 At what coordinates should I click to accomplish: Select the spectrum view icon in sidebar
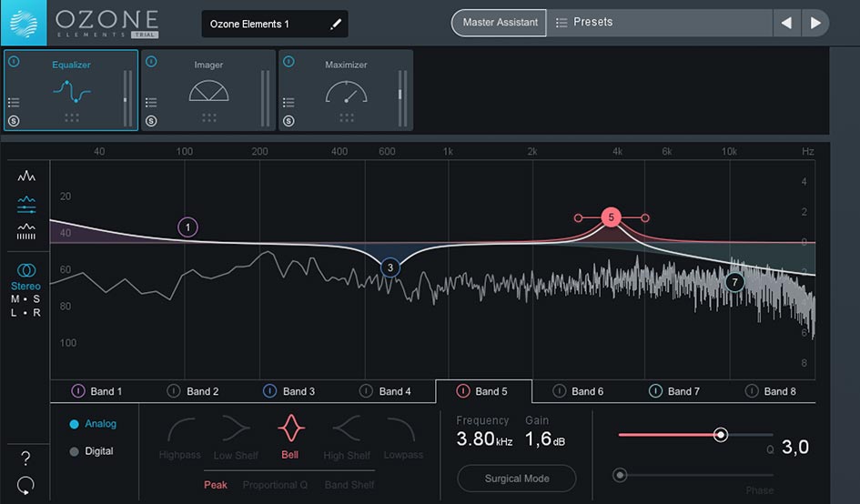pos(26,176)
